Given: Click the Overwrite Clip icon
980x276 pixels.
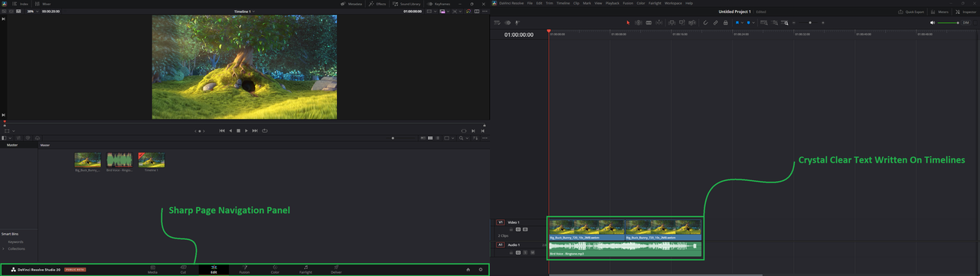Looking at the screenshot, I should point(682,22).
